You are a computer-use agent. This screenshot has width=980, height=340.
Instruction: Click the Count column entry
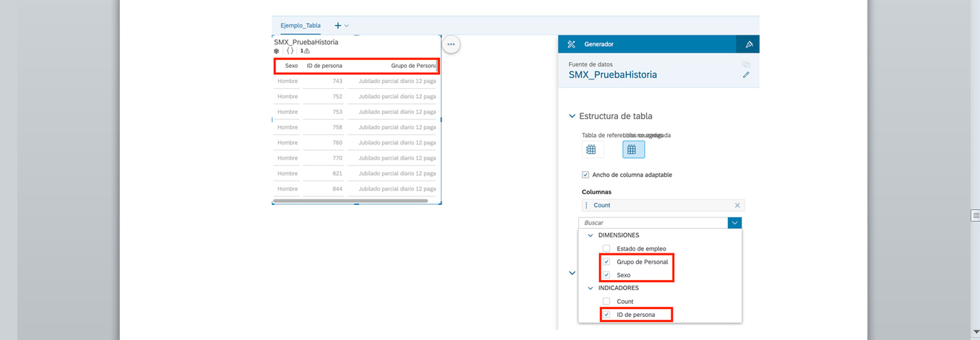tap(663, 206)
